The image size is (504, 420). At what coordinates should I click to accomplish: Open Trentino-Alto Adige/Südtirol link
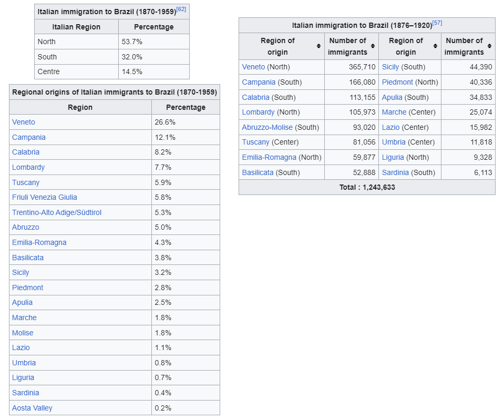[57, 212]
